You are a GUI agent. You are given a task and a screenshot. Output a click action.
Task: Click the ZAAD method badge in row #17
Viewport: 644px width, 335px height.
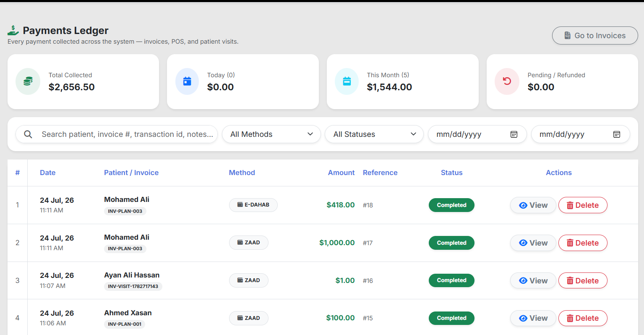point(249,243)
